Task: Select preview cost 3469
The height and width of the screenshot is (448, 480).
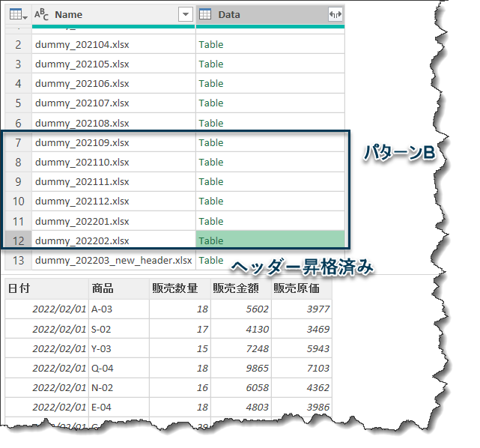Action: pyautogui.click(x=302, y=329)
